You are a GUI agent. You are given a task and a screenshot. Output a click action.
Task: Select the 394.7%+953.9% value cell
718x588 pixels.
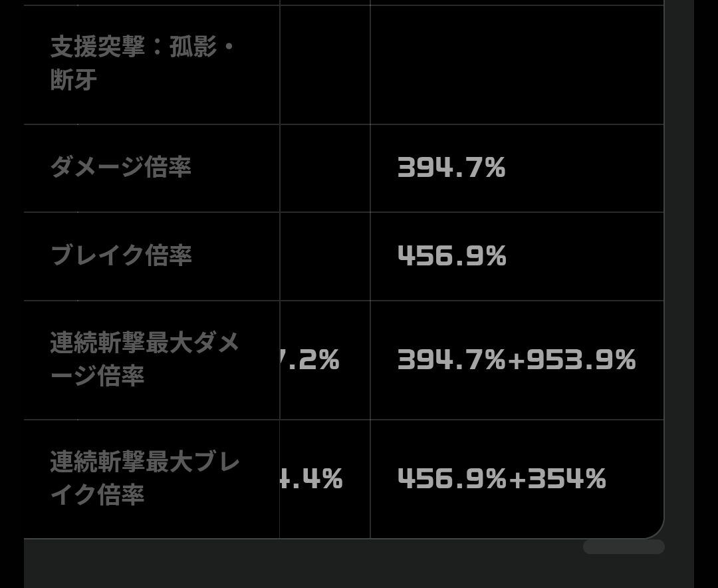click(517, 360)
